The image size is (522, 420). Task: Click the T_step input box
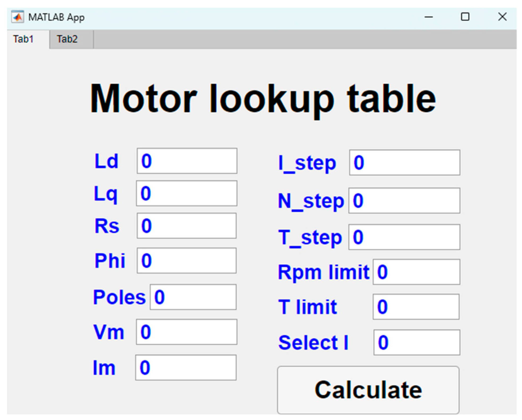pyautogui.click(x=404, y=237)
